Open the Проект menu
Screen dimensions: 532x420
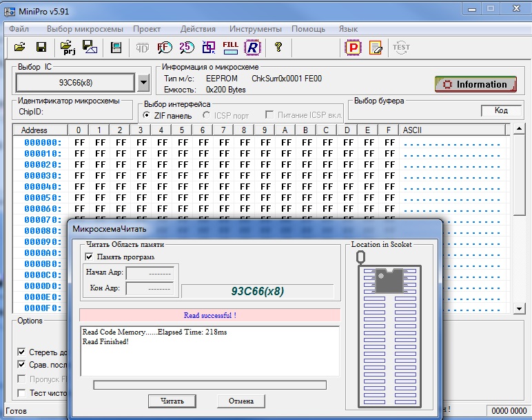point(147,29)
